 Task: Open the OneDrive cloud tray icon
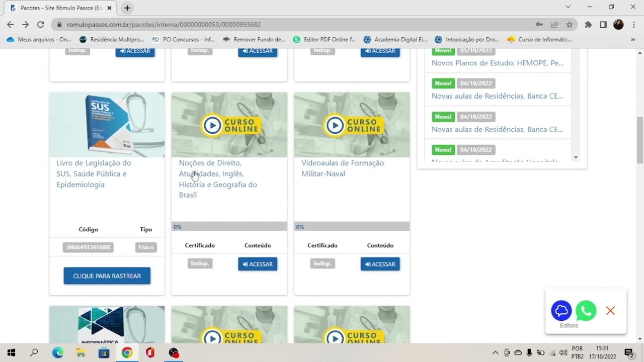(518, 352)
